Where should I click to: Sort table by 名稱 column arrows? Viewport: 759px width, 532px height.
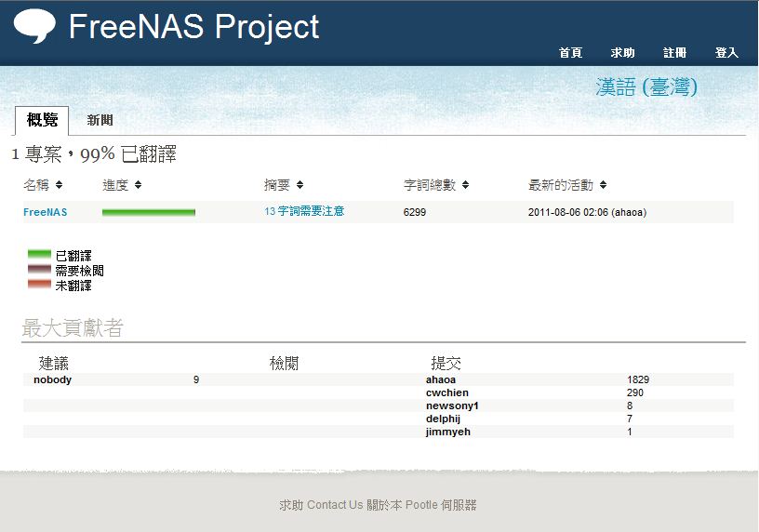(x=59, y=185)
